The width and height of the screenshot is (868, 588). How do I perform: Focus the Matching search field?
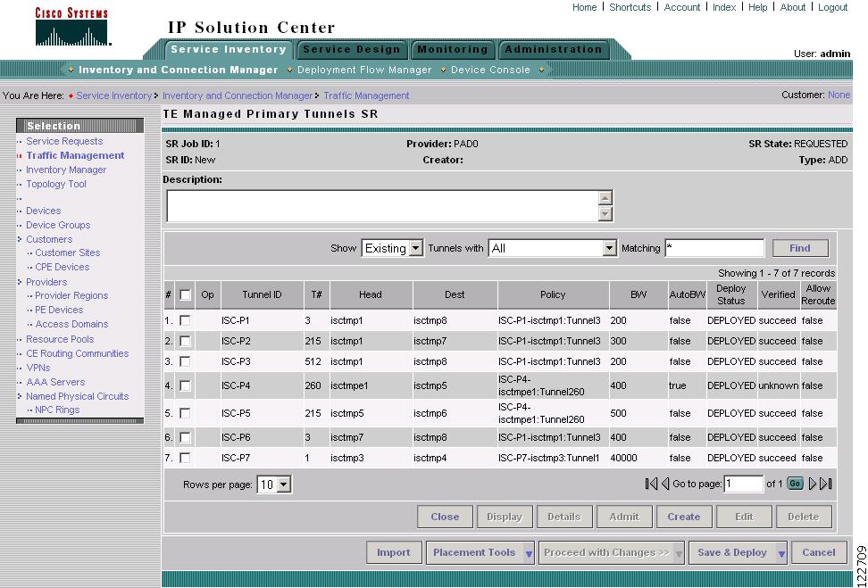click(714, 248)
